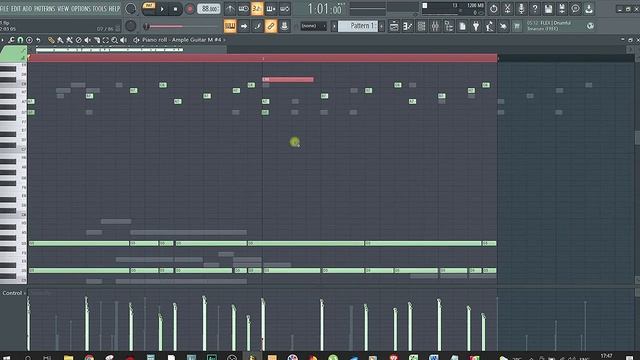Toggle step editing mode arrow
Image resolution: width=640 pixels, height=360 pixels.
pyautogui.click(x=244, y=26)
